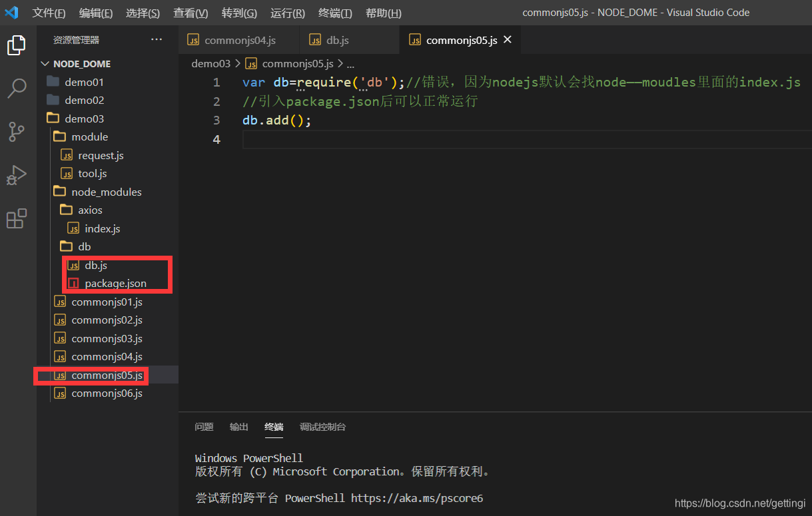812x516 pixels.
Task: Open index.js under axios folder
Action: point(107,228)
